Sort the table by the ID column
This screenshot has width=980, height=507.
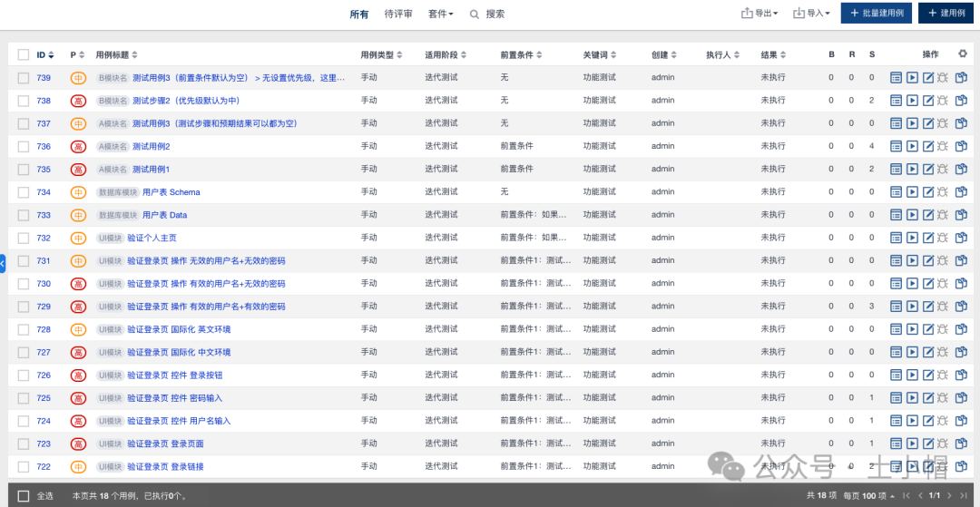(45, 55)
